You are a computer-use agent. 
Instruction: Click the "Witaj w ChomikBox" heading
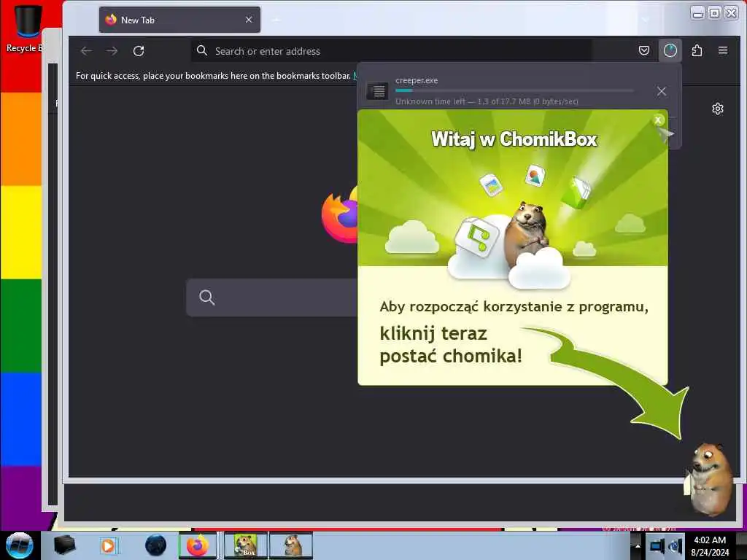click(514, 139)
